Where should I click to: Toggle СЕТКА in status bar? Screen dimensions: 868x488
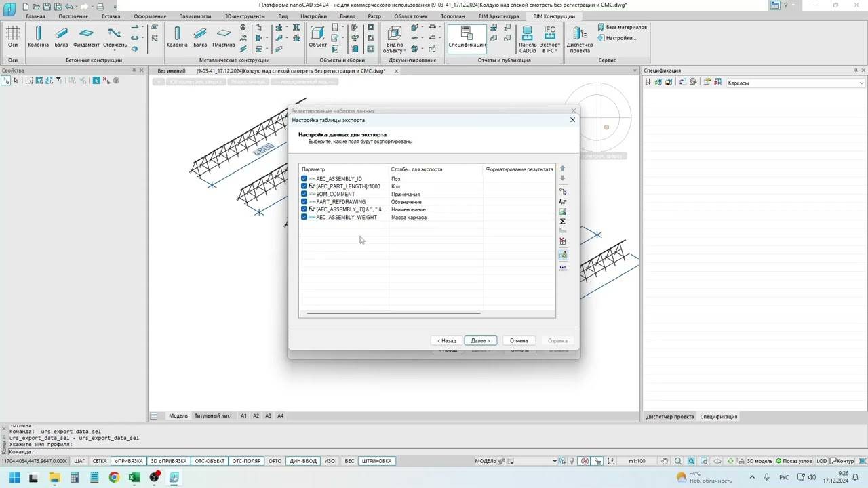click(x=100, y=461)
